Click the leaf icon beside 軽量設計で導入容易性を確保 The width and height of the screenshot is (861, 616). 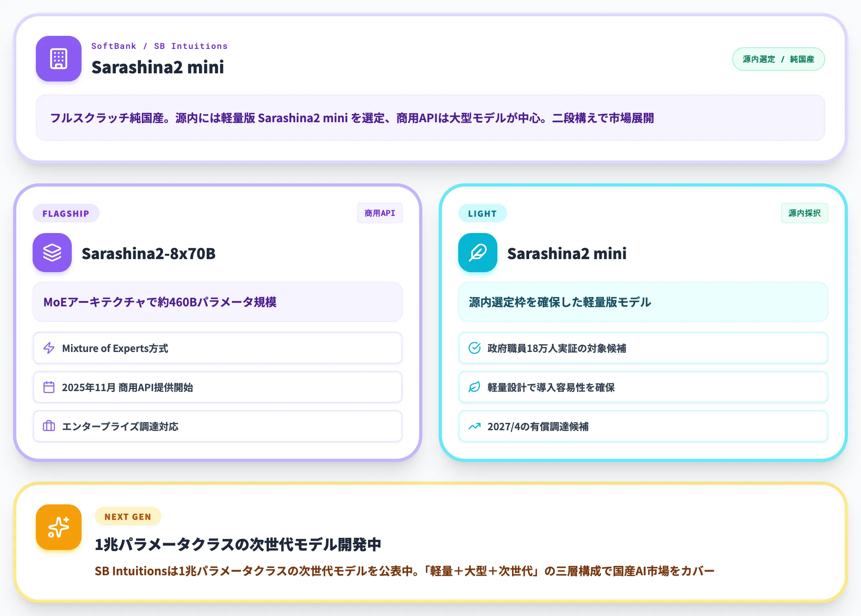click(475, 387)
